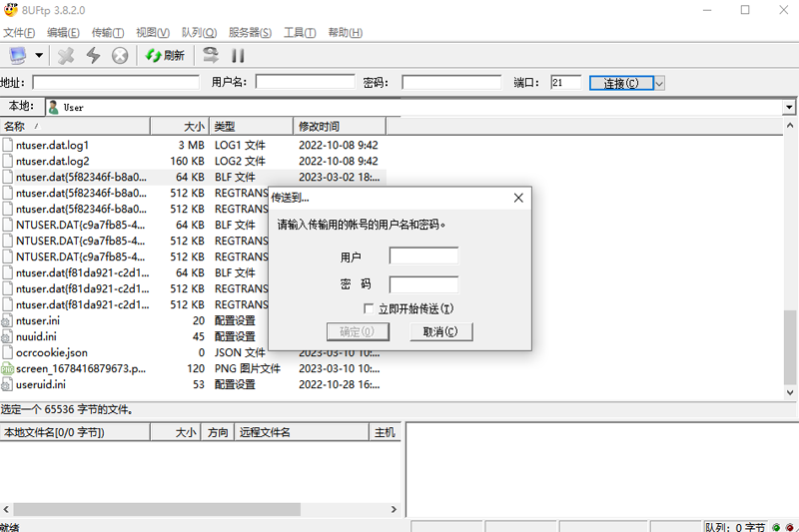Expand the local path User dropdown
Image resolution: width=799 pixels, height=532 pixels.
[789, 107]
